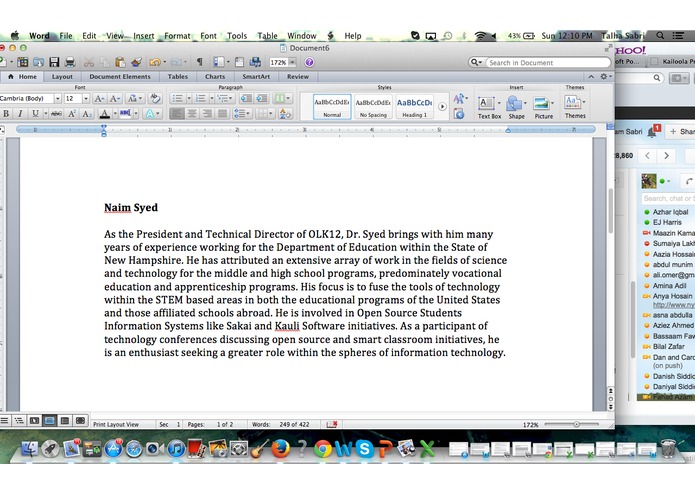Open the Tables ribbon tab
Viewport: 695px width, 494px height.
pos(178,77)
